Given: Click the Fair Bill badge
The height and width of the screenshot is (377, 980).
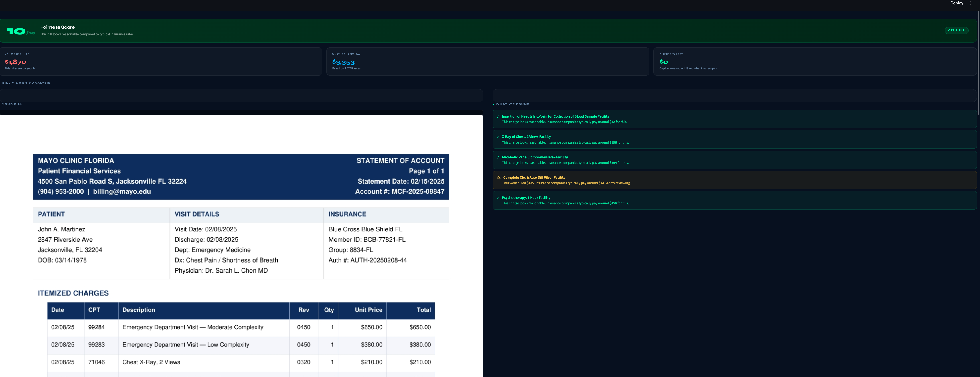Looking at the screenshot, I should pos(956,31).
